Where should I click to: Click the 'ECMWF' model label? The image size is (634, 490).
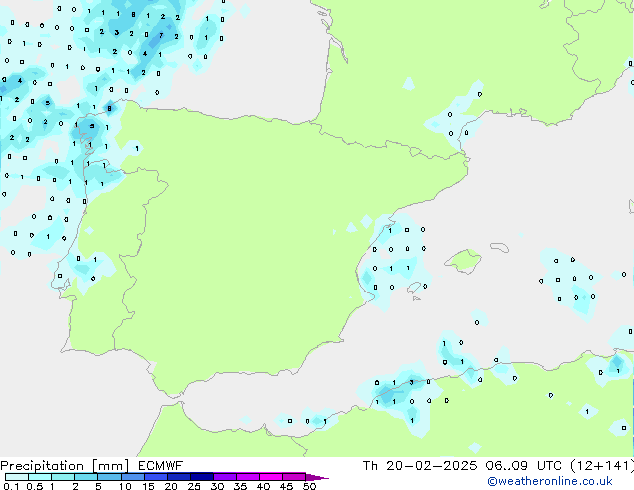(160, 466)
